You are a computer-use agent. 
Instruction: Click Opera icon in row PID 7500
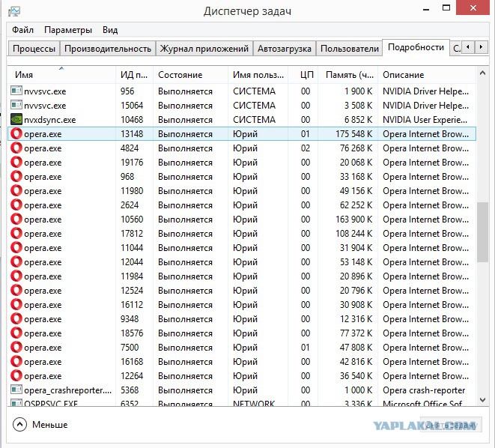(x=16, y=347)
